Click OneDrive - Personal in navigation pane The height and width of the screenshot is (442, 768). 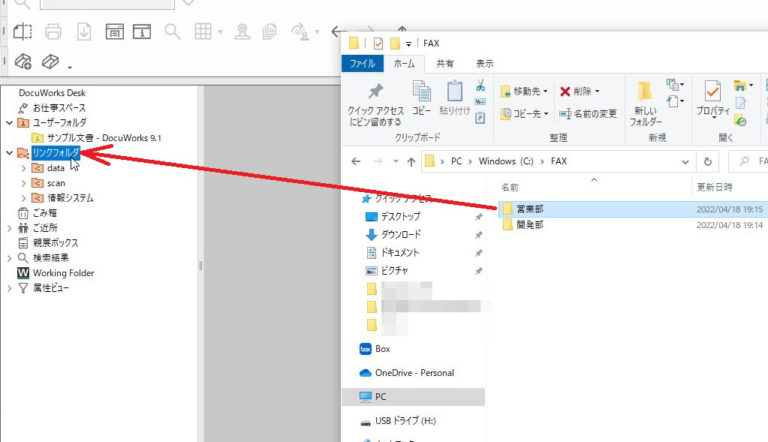tap(414, 373)
